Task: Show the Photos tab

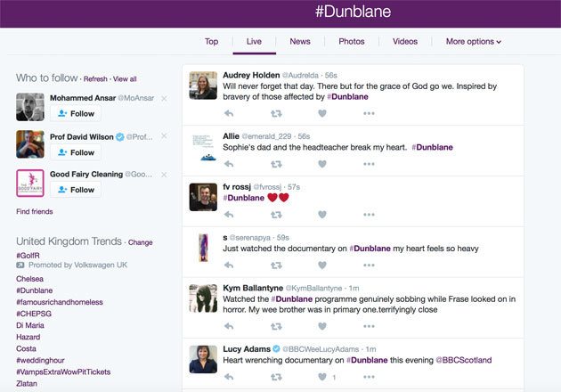Action: point(352,42)
